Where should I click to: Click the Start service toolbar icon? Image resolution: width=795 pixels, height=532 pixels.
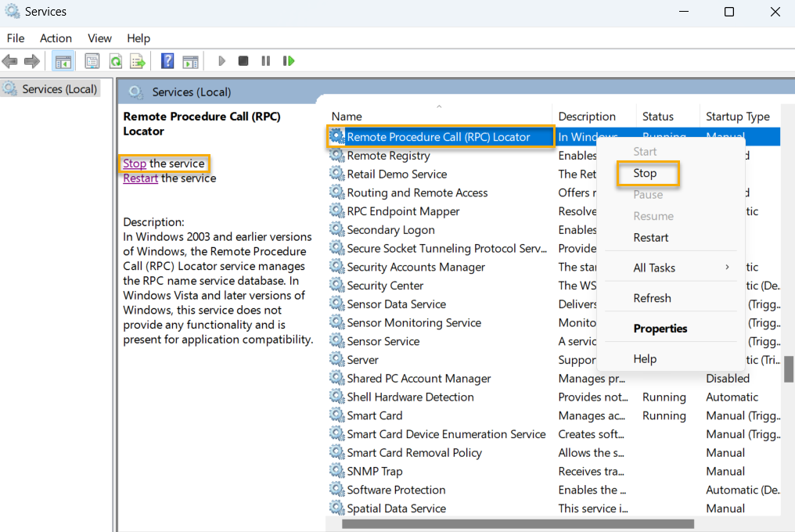[221, 60]
